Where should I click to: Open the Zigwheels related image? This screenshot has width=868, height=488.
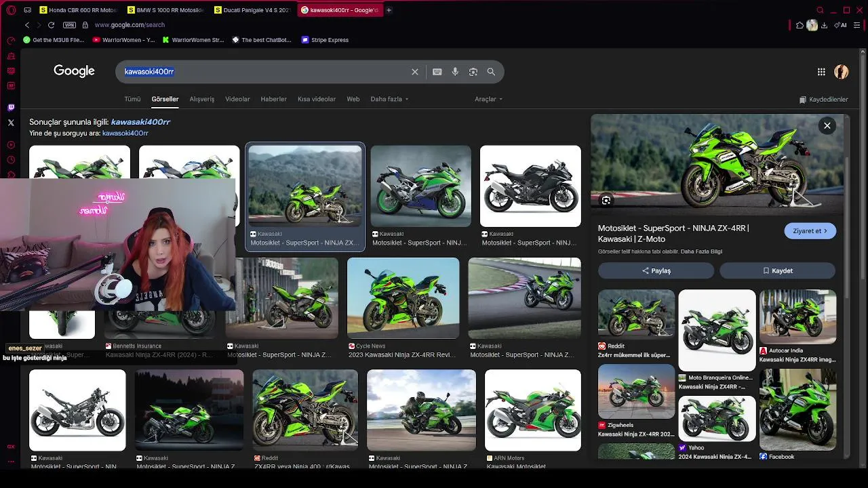(636, 392)
